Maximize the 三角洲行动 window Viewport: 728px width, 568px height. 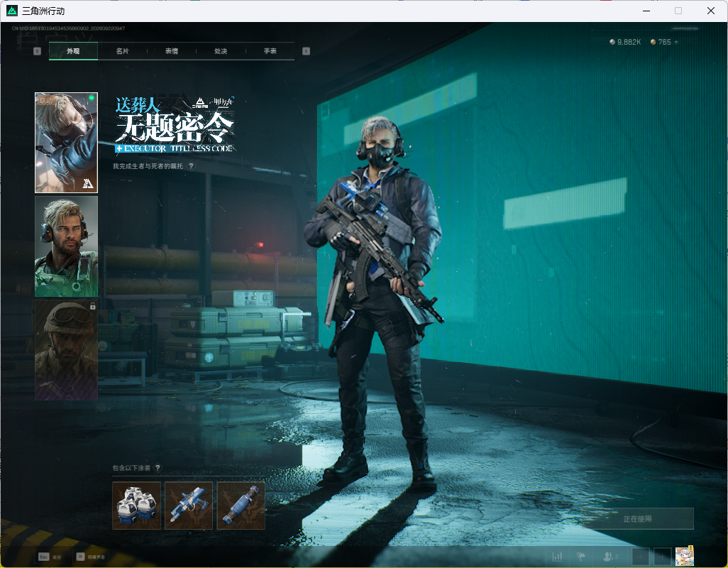click(x=678, y=11)
